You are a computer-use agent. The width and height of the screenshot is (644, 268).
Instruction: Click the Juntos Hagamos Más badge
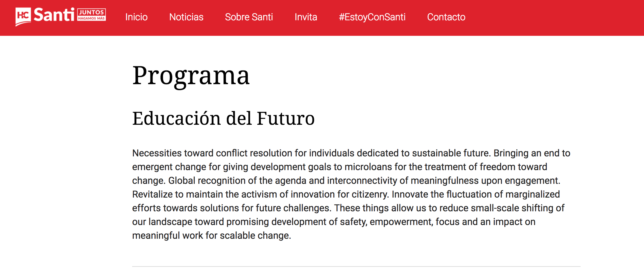click(x=91, y=15)
